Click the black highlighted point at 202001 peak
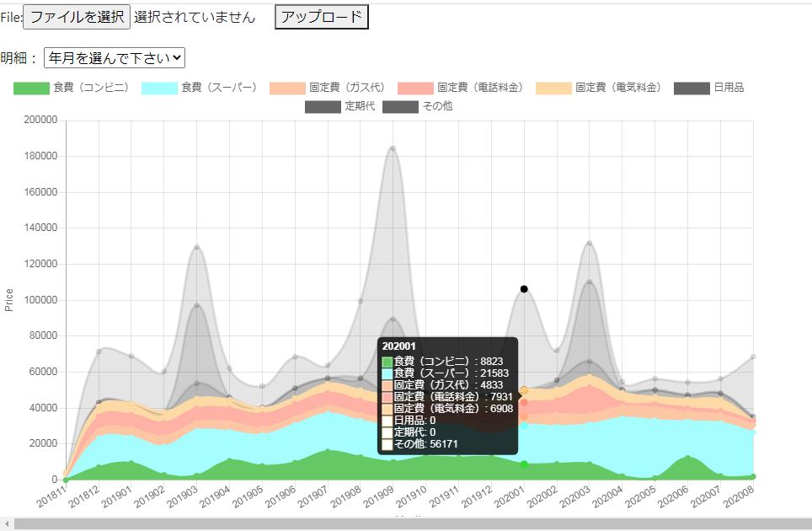This screenshot has height=531, width=812. pyautogui.click(x=524, y=289)
